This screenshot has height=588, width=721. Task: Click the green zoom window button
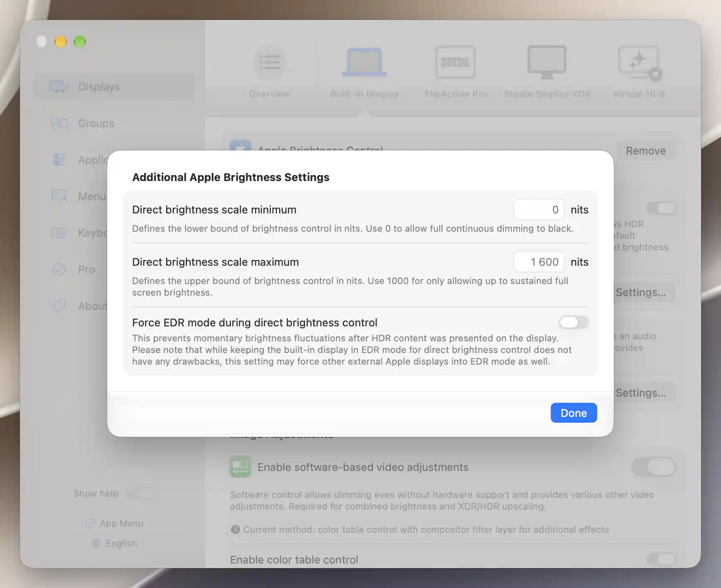tap(80, 42)
